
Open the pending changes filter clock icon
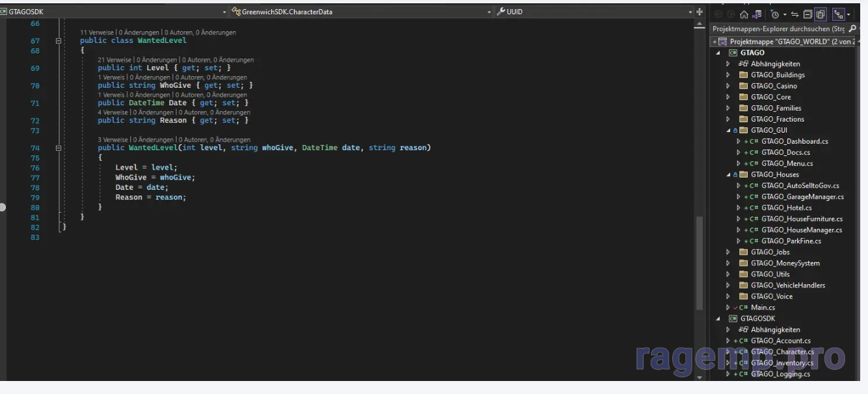(x=775, y=14)
